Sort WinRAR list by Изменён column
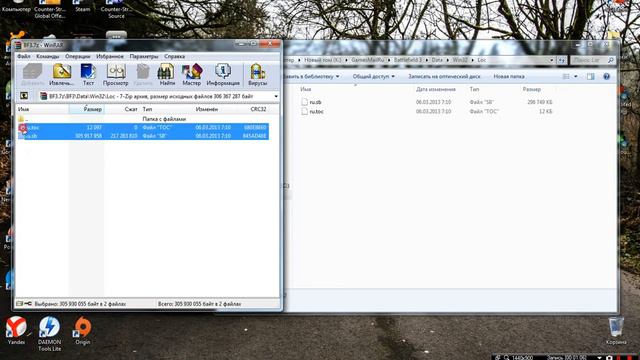The image size is (640, 360). pyautogui.click(x=207, y=109)
